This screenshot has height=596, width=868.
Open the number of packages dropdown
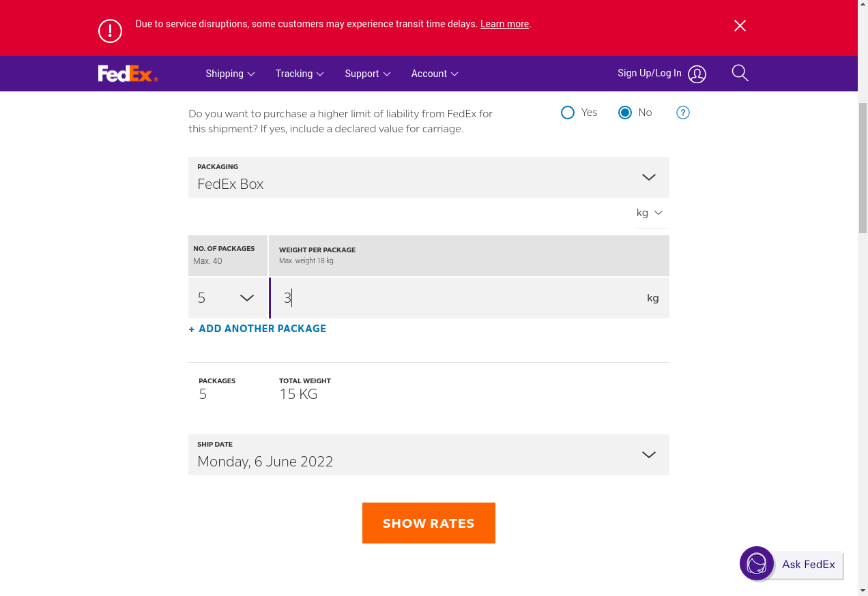point(227,298)
